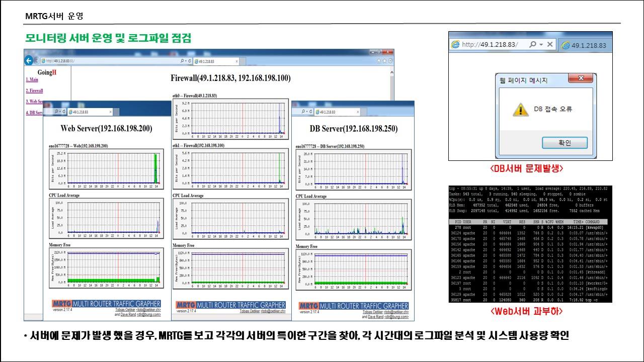Click the back arrow in the Firewall browser
Image resolution: width=644 pixels, height=362 pixels.
(29, 61)
